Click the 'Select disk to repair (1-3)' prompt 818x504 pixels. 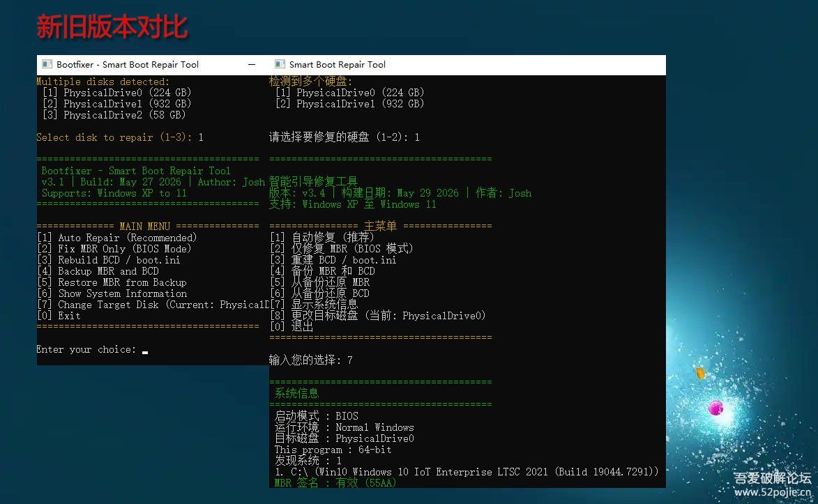click(120, 137)
